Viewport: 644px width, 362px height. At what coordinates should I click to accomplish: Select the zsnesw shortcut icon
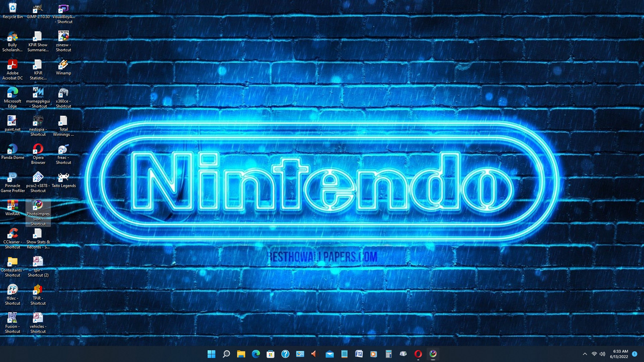(63, 41)
